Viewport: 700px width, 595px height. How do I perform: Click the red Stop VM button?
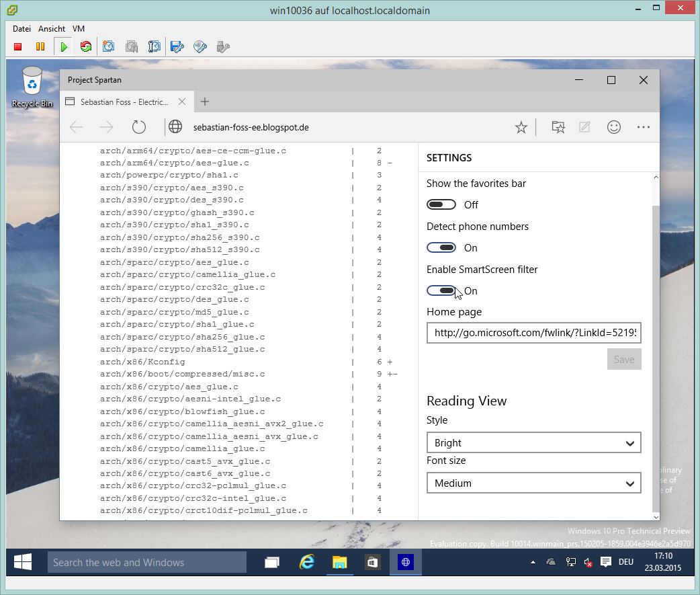point(18,46)
